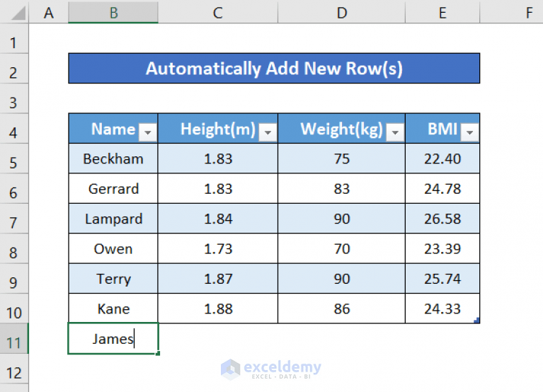Select the height cell '1.84'
Screen dimensions: 543x392
(x=218, y=219)
